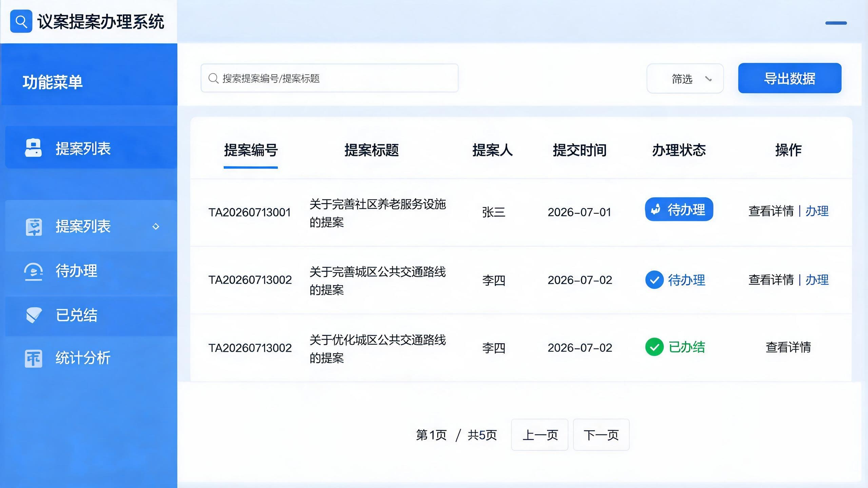Open 查看详情 for 2026-07-02 待办理 row
The height and width of the screenshot is (488, 868).
pos(771,280)
